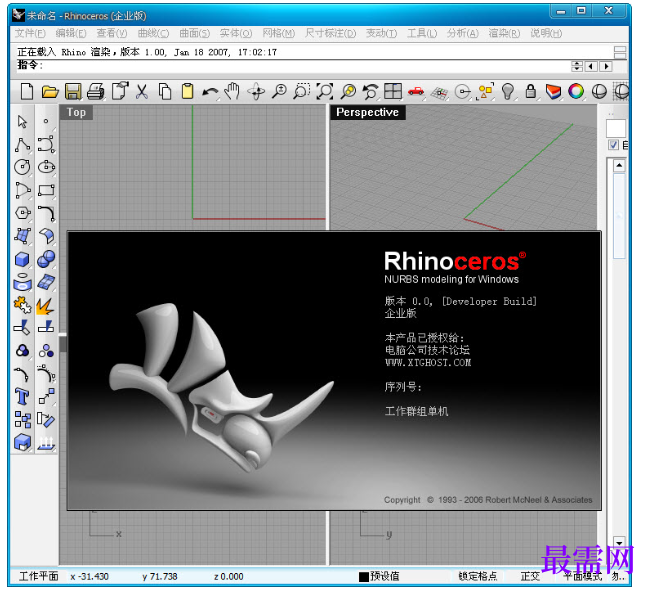
Task: Toggle the 正交 ortho mode in status bar
Action: (530, 576)
